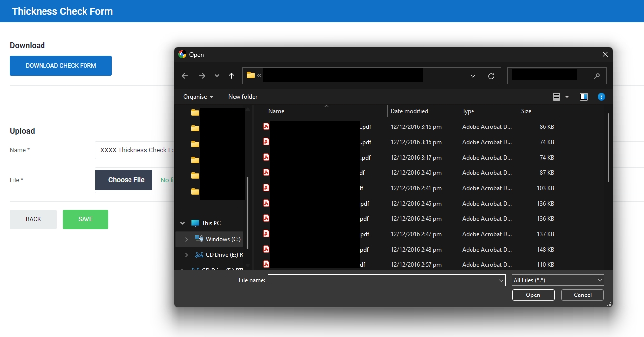644x337 pixels.
Task: Refresh the current folder listing
Action: click(491, 76)
